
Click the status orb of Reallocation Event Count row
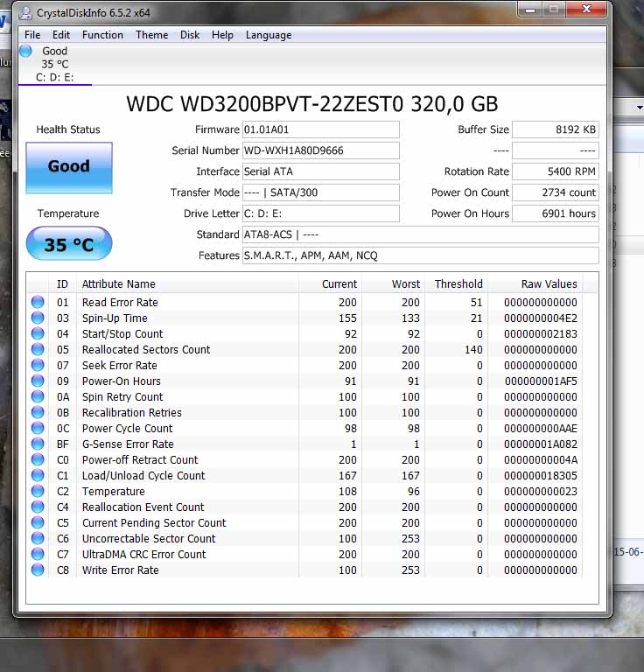coord(38,507)
